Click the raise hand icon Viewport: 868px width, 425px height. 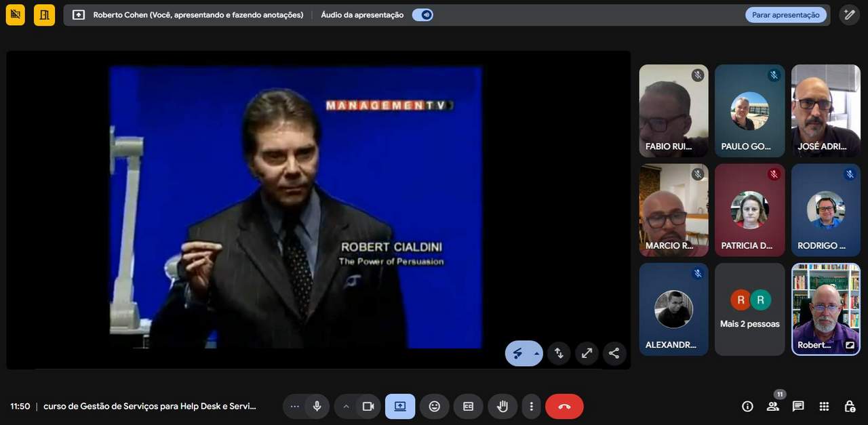point(502,406)
